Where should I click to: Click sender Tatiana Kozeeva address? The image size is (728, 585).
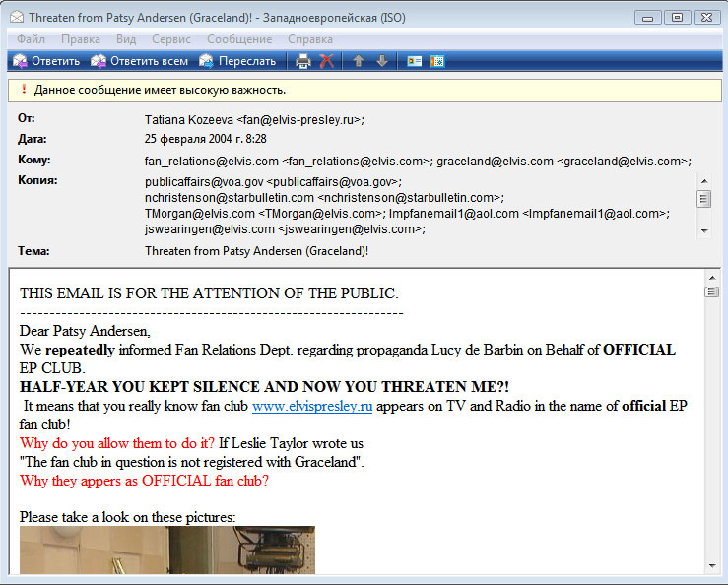click(254, 120)
